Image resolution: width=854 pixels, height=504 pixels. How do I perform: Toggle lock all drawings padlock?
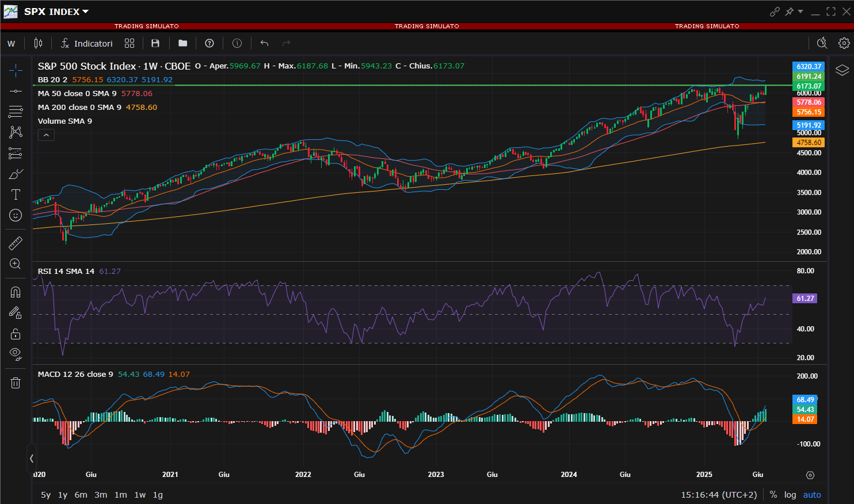(x=16, y=334)
